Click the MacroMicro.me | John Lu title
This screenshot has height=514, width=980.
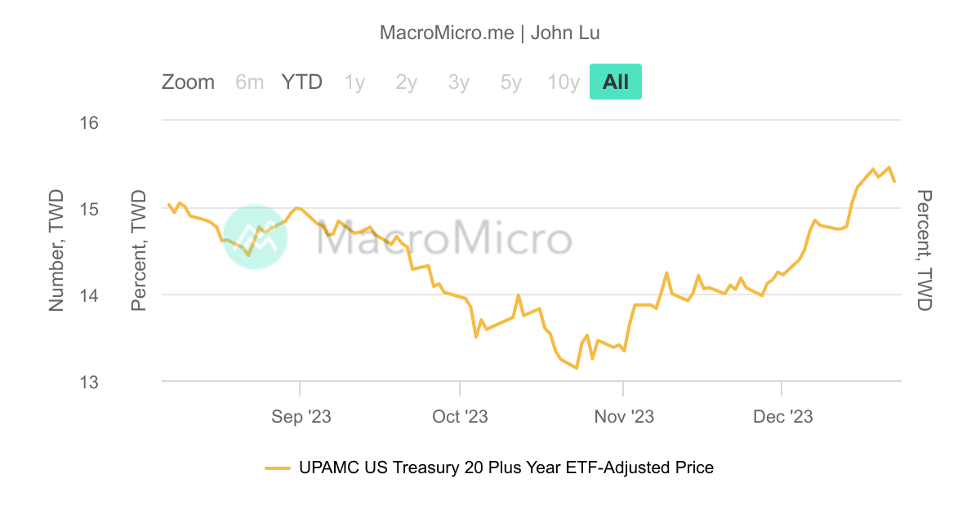(x=490, y=33)
